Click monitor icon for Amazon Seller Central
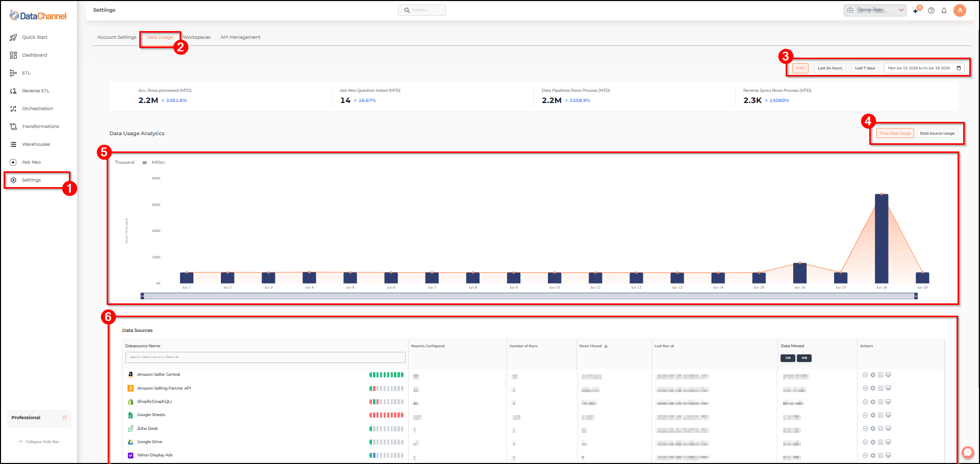Image resolution: width=980 pixels, height=464 pixels. tap(888, 375)
